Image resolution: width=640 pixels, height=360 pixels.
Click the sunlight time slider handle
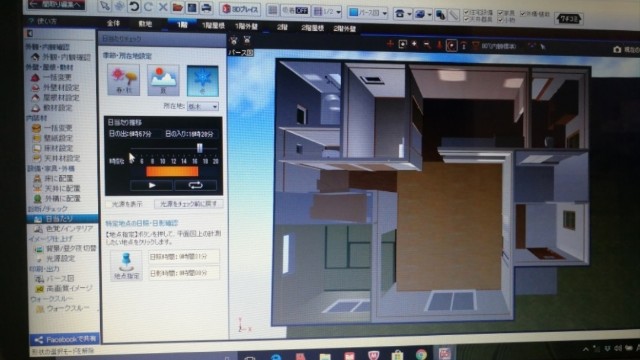point(200,148)
